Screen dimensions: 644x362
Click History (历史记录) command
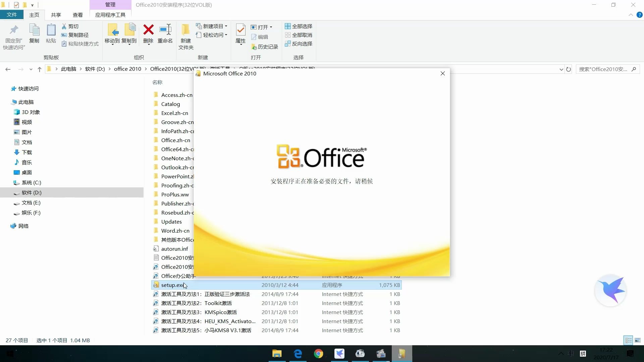point(265,47)
